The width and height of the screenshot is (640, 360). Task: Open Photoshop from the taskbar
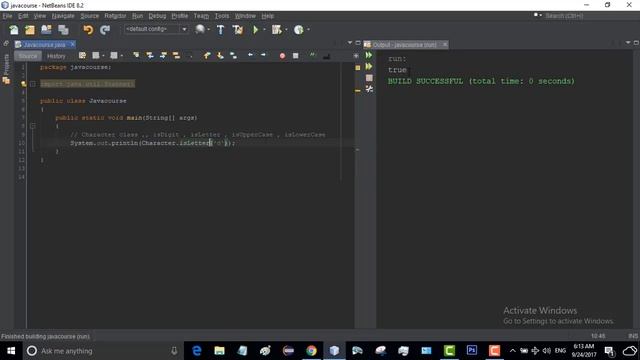(x=471, y=351)
